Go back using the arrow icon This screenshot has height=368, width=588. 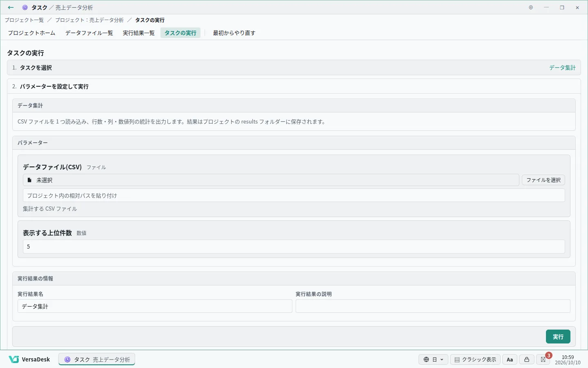[x=11, y=7]
